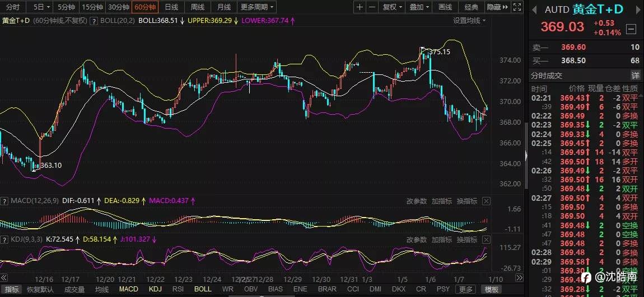Click 成交量 volume button
The image size is (644, 297).
(74, 289)
